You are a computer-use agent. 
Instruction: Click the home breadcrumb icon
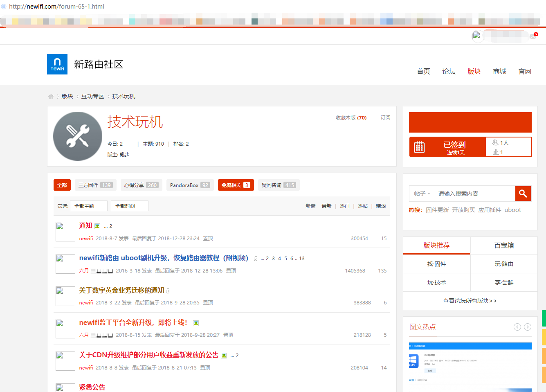tap(51, 97)
